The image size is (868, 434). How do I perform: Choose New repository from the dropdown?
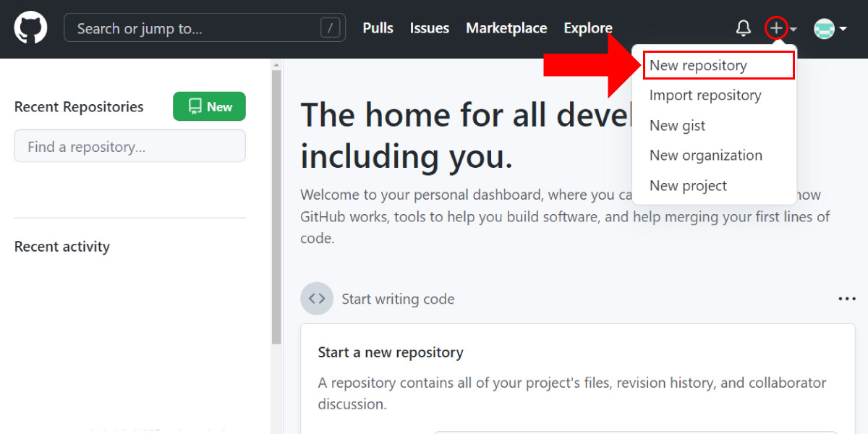click(x=718, y=65)
